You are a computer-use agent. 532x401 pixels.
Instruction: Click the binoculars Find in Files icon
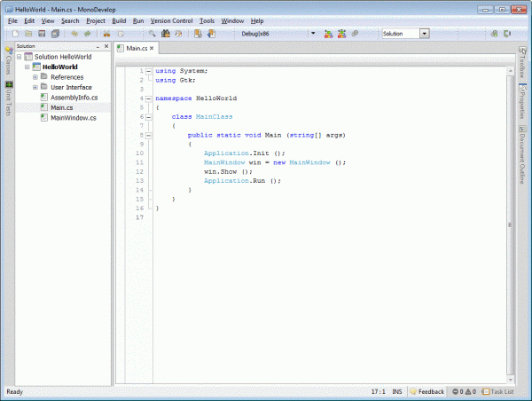pos(166,34)
